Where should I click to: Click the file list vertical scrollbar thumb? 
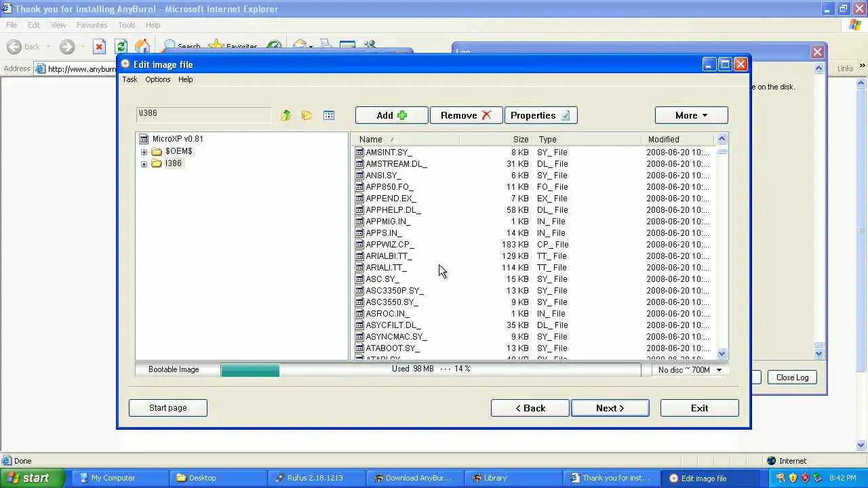pyautogui.click(x=722, y=151)
